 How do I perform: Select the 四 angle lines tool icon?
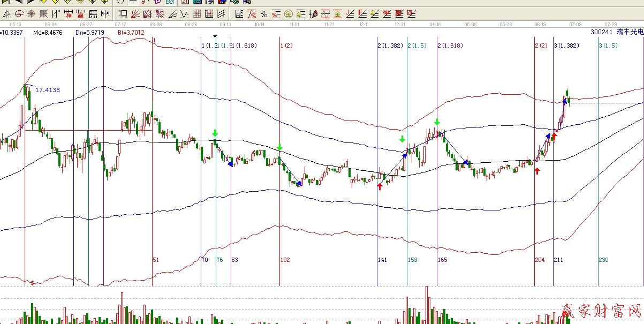pos(411,14)
